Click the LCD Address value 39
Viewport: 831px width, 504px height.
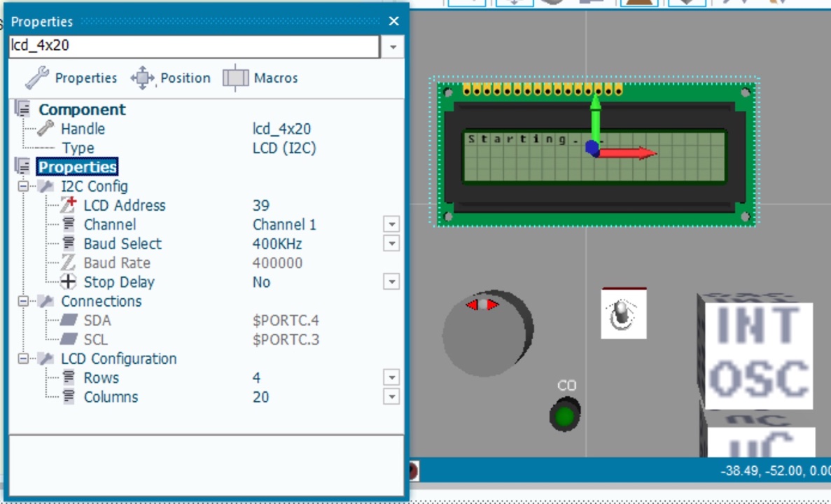pos(261,206)
